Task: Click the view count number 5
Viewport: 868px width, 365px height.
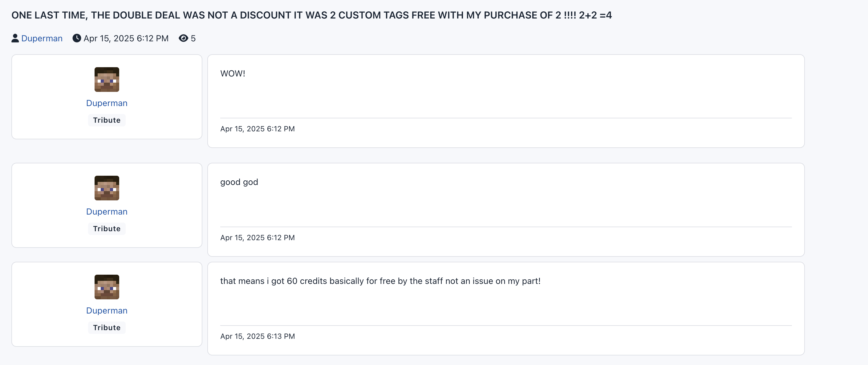Action: point(193,39)
